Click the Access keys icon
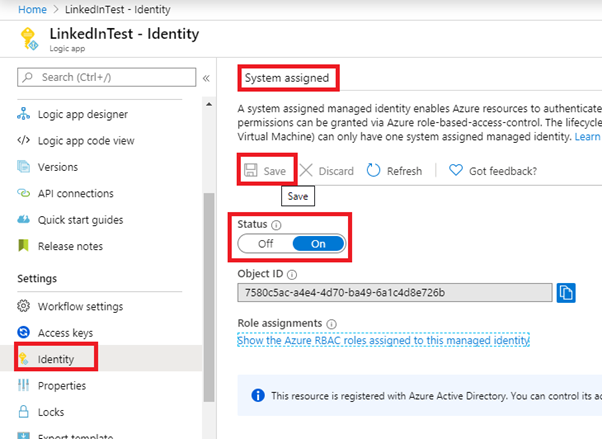 [x=25, y=332]
